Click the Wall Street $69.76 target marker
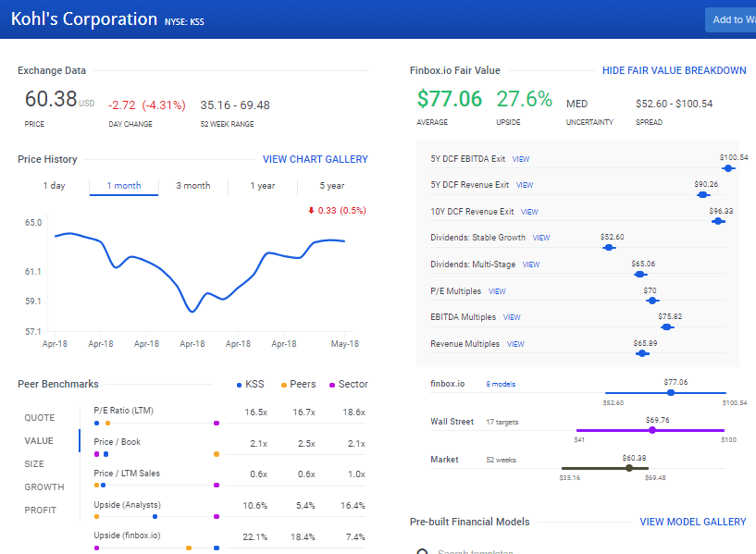The image size is (756, 554). (x=652, y=430)
